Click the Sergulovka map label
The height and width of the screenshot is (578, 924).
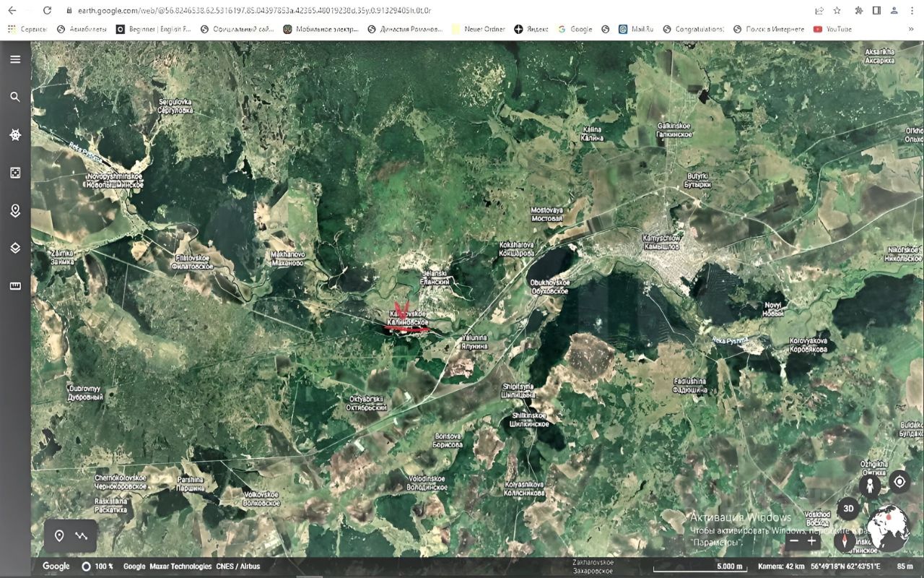(x=175, y=106)
